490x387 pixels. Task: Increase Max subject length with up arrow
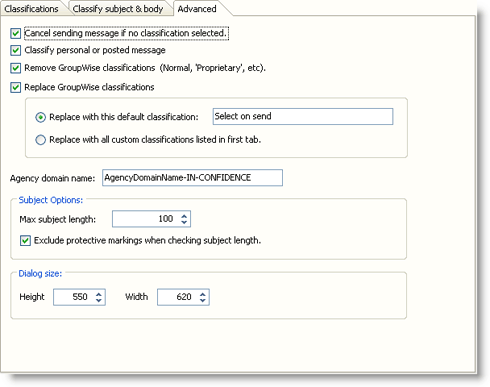click(x=184, y=216)
